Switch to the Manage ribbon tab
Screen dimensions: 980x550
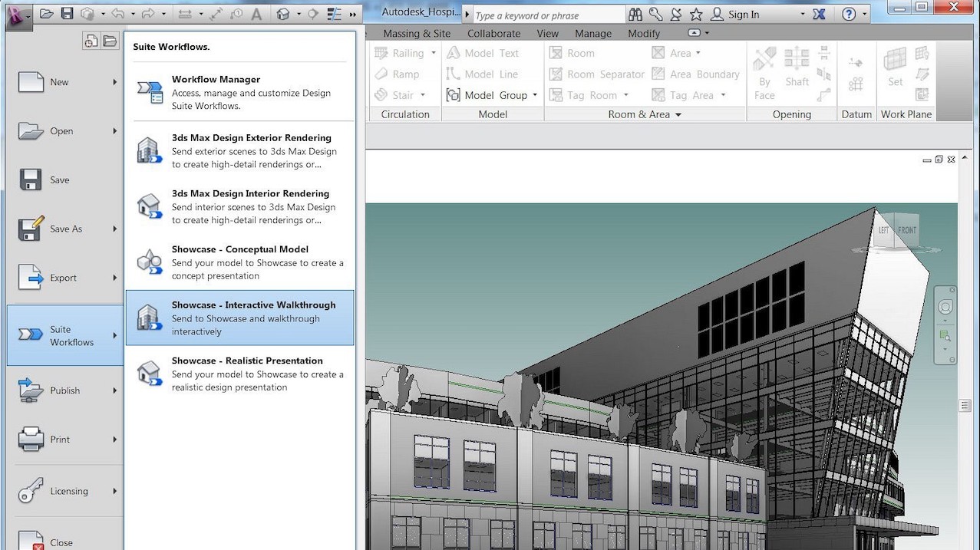coord(592,33)
